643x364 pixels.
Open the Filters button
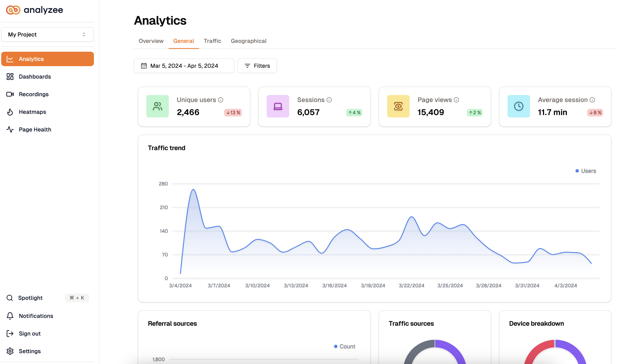click(257, 66)
